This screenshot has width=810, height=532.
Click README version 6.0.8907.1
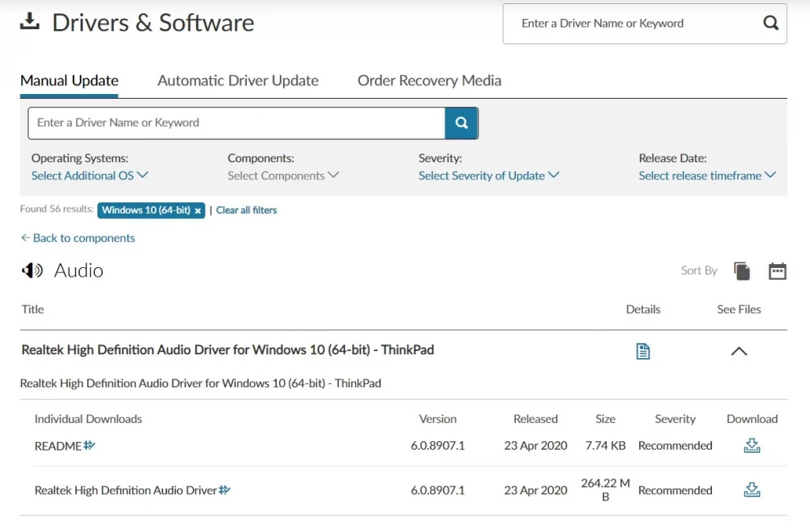(x=437, y=445)
